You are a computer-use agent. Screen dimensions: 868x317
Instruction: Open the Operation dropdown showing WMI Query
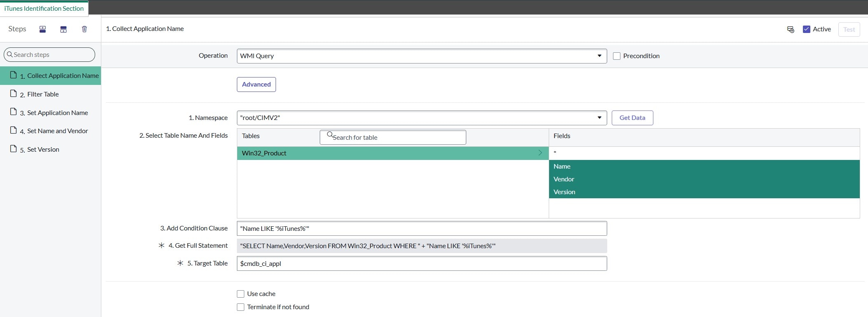[x=422, y=56]
